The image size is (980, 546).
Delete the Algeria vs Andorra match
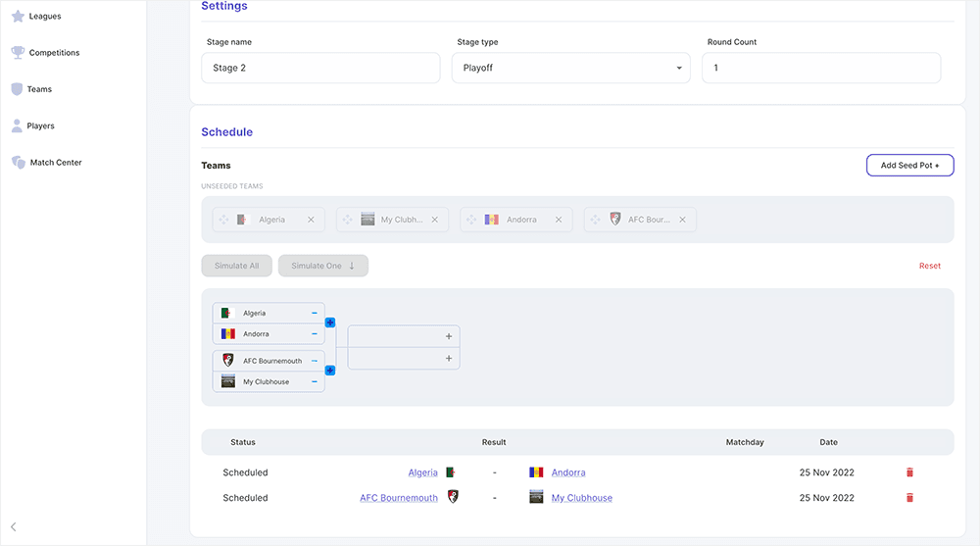pyautogui.click(x=909, y=472)
